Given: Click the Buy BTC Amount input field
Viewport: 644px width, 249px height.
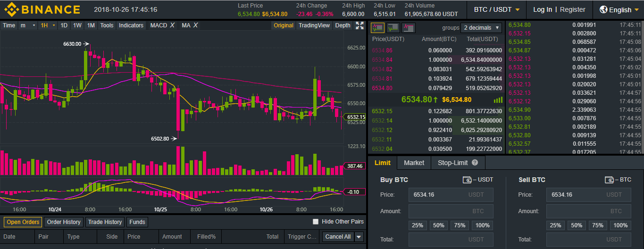Looking at the screenshot, I should [x=451, y=211].
